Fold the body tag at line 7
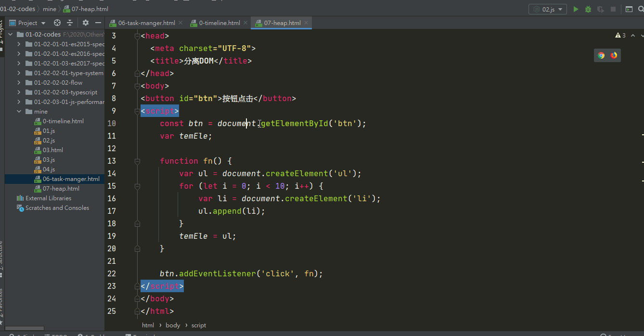Screen dimensions: 644x336 point(137,86)
